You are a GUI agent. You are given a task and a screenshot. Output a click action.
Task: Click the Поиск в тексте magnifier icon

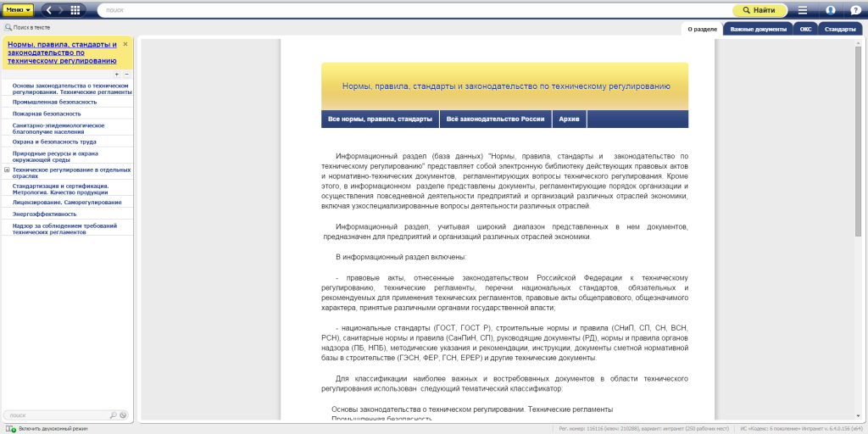[8, 27]
